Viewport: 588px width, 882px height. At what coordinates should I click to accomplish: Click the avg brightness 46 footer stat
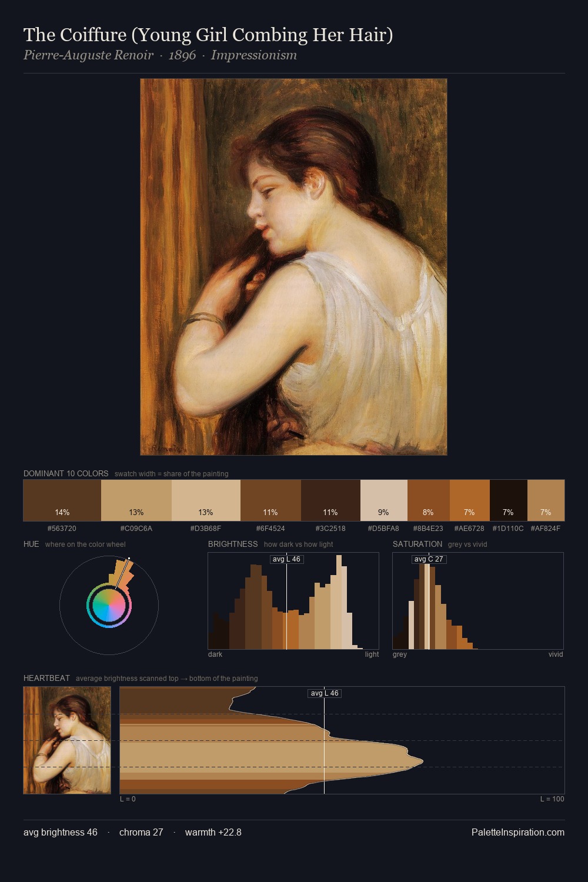[x=61, y=833]
